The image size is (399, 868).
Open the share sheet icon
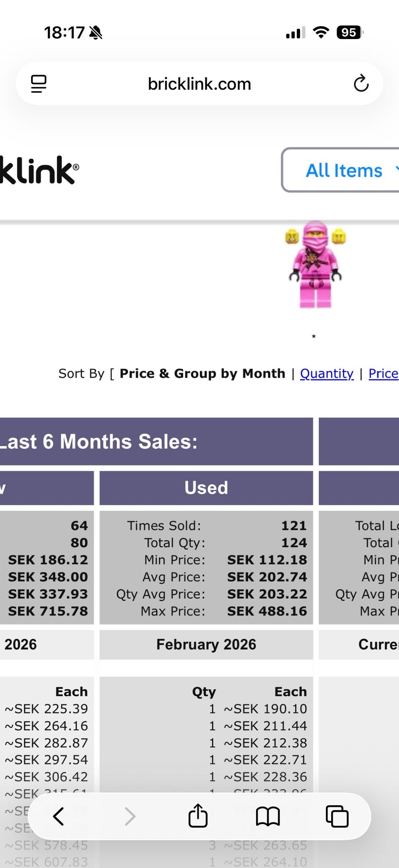[x=198, y=816]
